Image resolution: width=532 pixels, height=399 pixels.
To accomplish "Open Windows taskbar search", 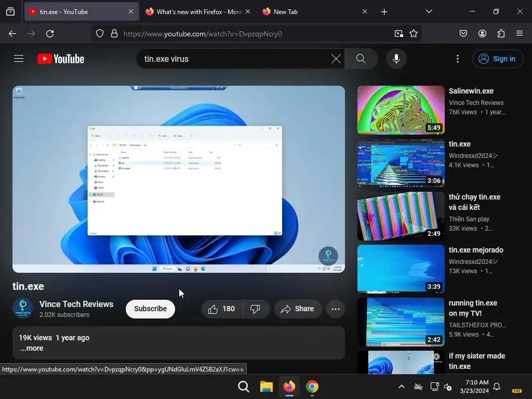I will (244, 387).
